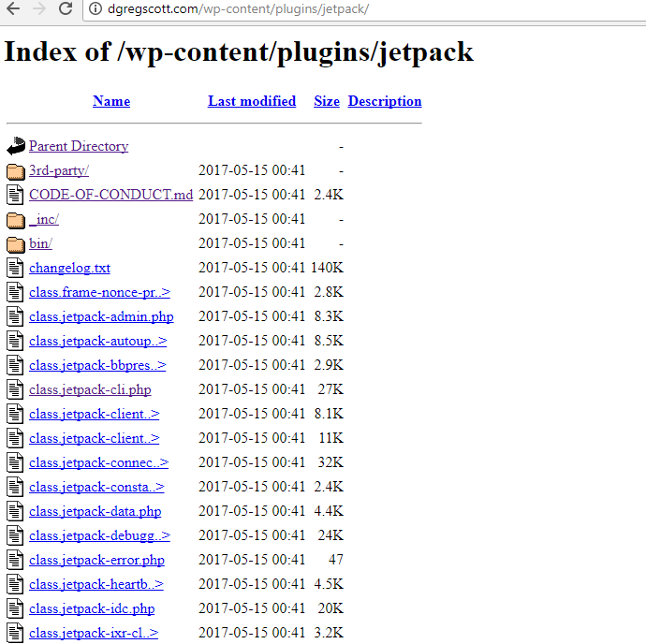Click the file icon beside class.jetpack-data.php
The height and width of the screenshot is (644, 646).
[15, 511]
